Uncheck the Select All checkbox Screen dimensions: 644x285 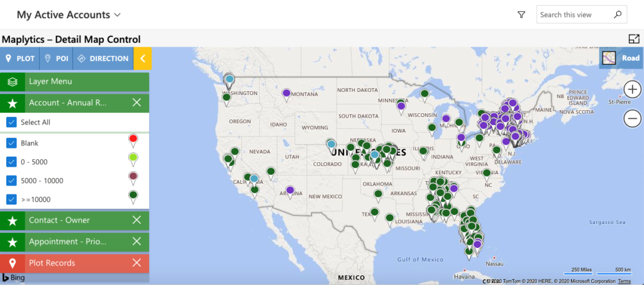click(x=11, y=122)
